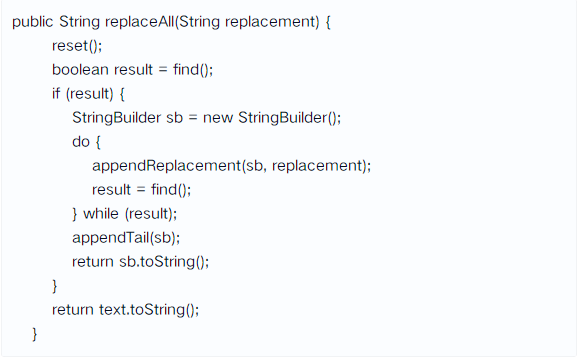Click the if (result) condition
This screenshot has width=581, height=361.
click(89, 94)
